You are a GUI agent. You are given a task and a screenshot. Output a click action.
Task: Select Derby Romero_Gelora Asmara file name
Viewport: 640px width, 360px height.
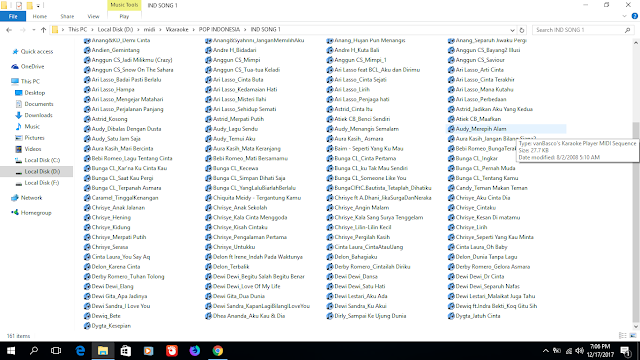[x=493, y=267]
